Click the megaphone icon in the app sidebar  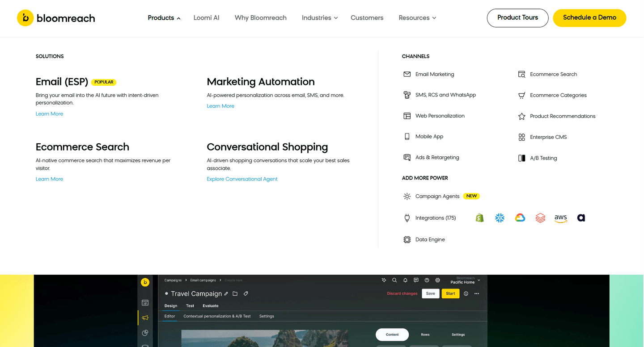[x=145, y=318]
